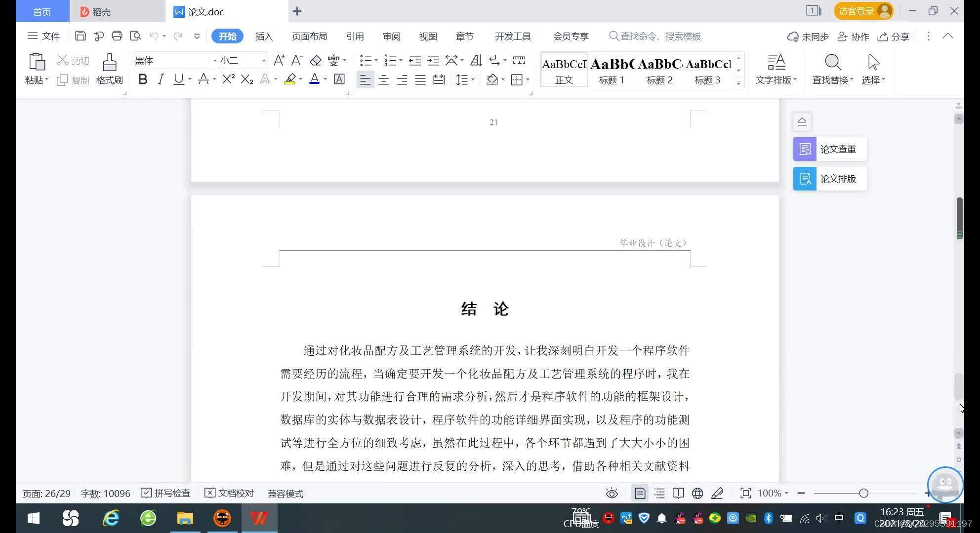Switch to the 引用 ribbon tab
980x533 pixels.
coord(355,36)
